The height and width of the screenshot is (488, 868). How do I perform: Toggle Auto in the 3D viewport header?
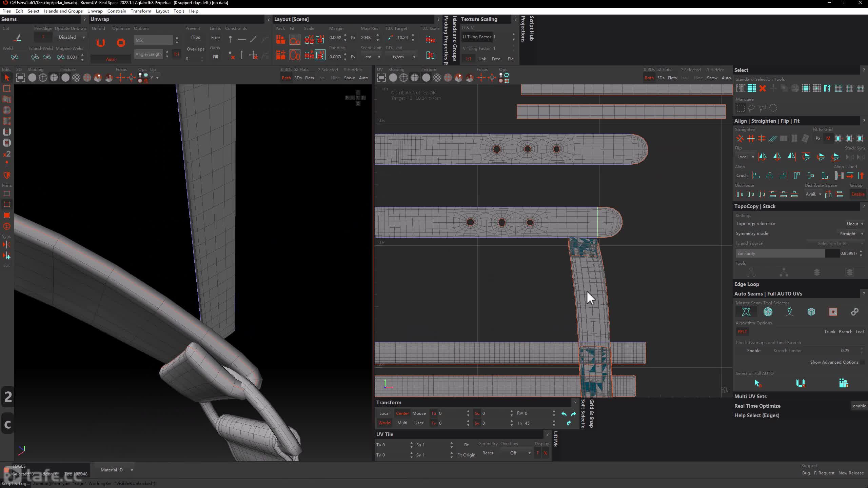pyautogui.click(x=363, y=78)
